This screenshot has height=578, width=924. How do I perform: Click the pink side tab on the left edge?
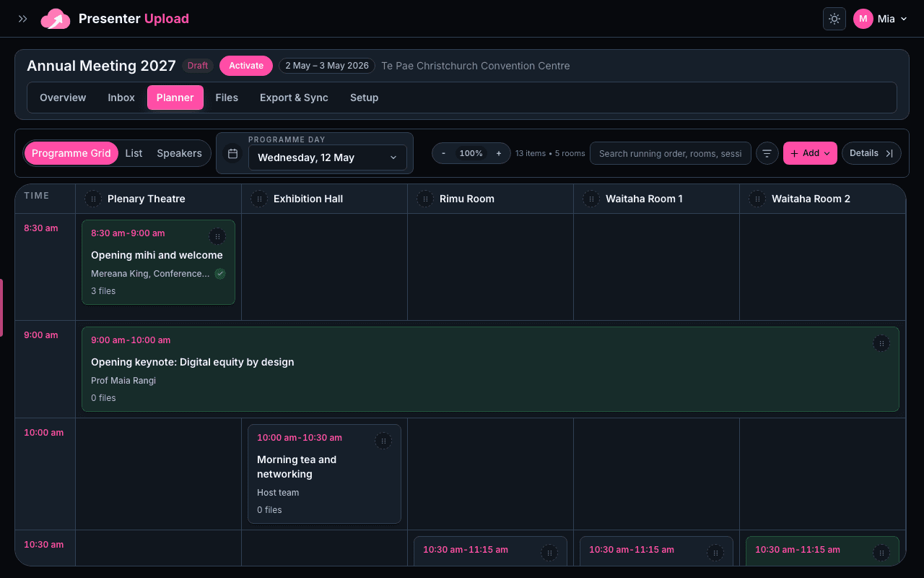(x=1, y=308)
